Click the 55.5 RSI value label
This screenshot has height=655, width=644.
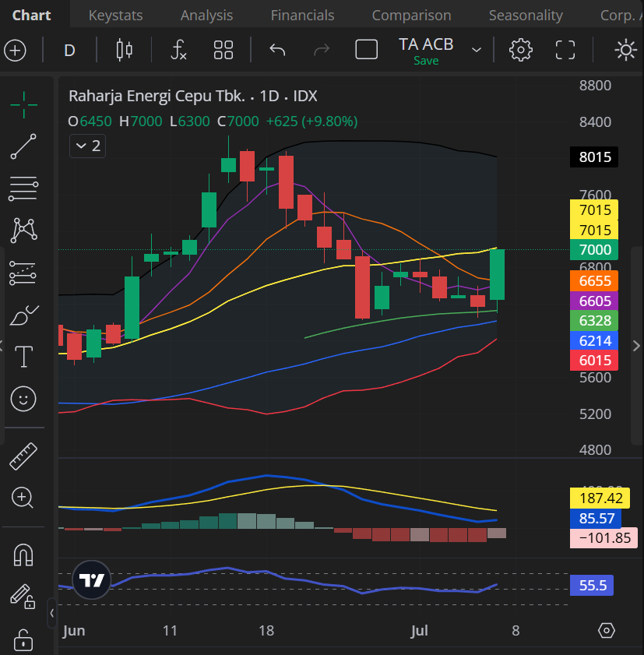(x=591, y=585)
